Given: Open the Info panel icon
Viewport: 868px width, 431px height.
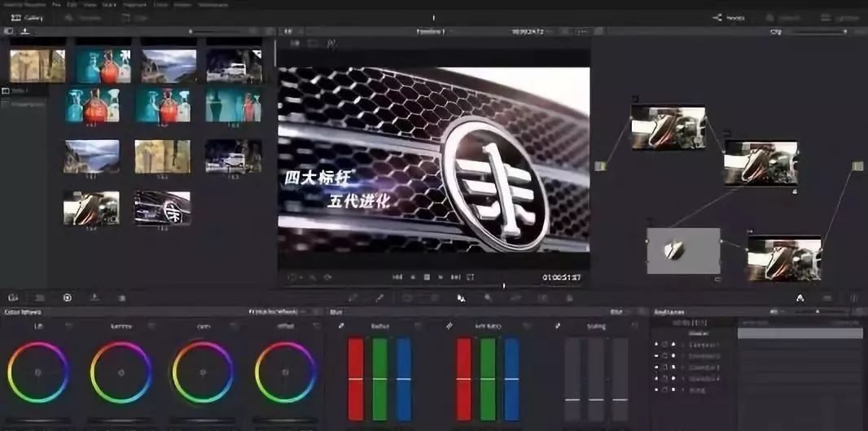Looking at the screenshot, I should coord(854,298).
